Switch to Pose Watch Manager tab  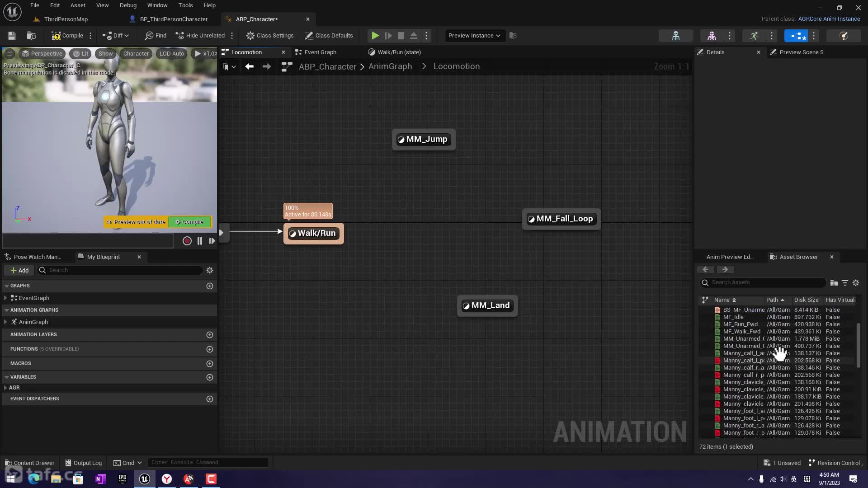coord(33,257)
